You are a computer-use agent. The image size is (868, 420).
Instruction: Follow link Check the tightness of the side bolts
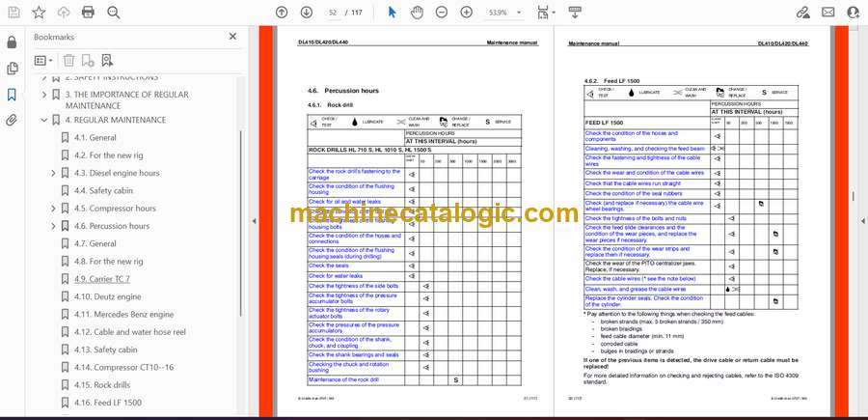pos(353,286)
